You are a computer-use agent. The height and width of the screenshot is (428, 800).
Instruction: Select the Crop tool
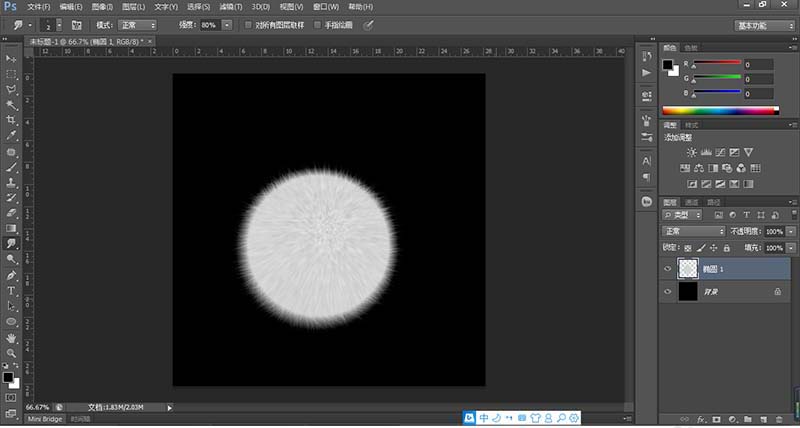(x=11, y=120)
